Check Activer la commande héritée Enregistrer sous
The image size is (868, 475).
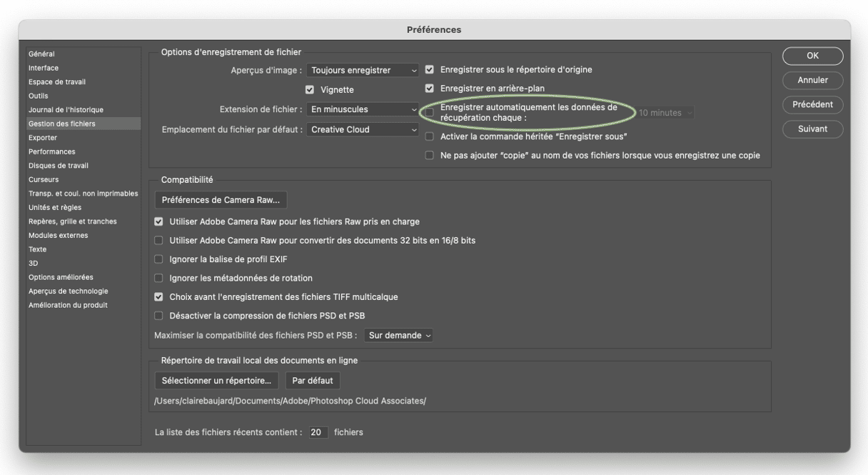click(x=430, y=136)
